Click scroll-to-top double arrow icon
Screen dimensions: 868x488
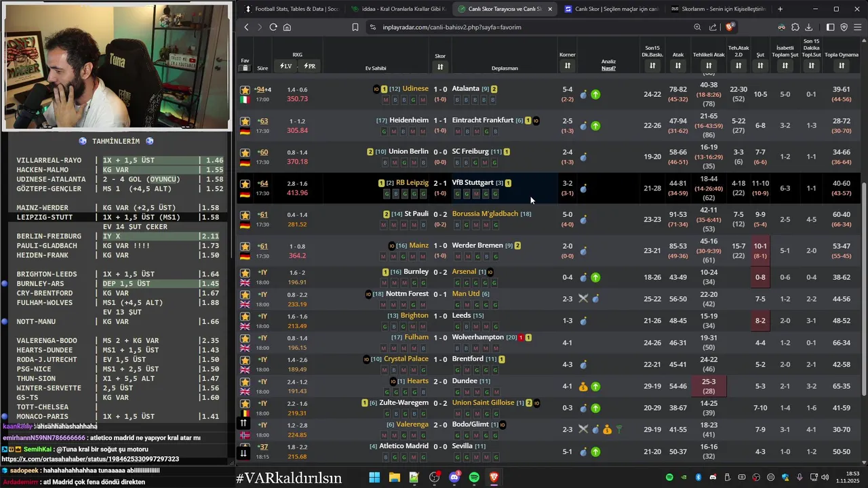[x=243, y=423]
